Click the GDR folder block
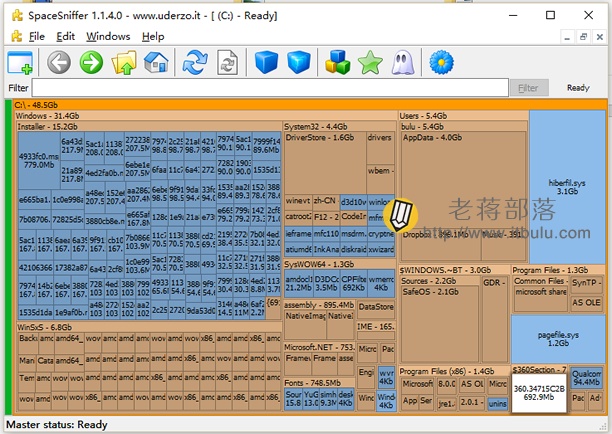The image size is (612, 434). tap(495, 319)
